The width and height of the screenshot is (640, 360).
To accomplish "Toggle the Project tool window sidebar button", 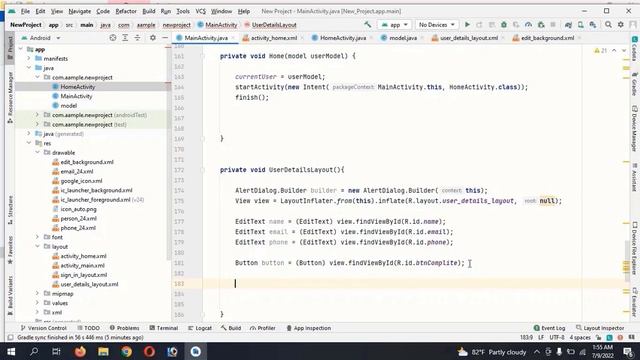I will (10, 48).
